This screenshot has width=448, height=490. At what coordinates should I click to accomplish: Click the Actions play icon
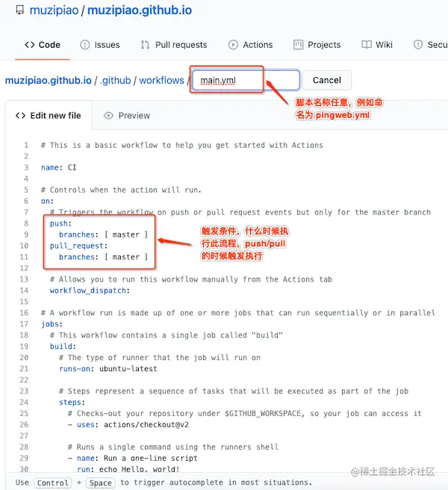tap(233, 45)
